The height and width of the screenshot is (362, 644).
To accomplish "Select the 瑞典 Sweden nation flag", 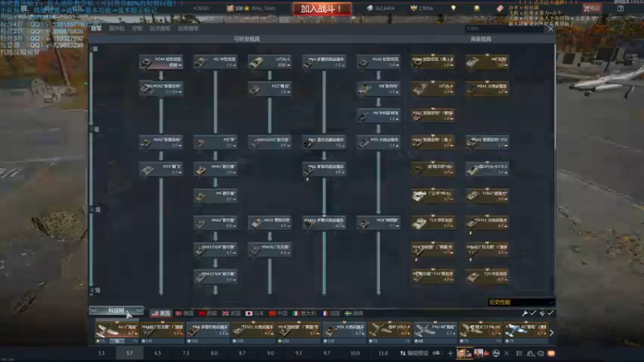I will tap(354, 313).
